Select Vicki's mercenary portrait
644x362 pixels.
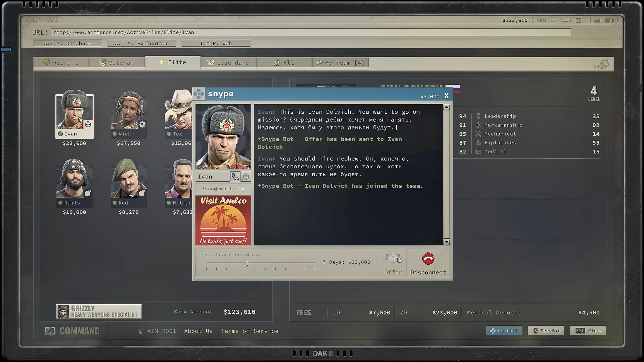[x=129, y=110]
